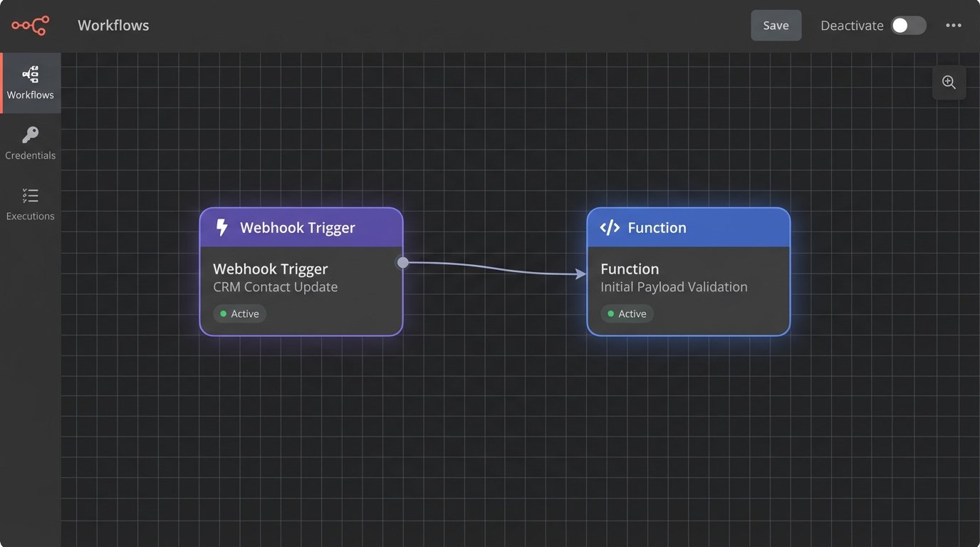Save the current workflow
Image resolution: width=980 pixels, height=547 pixels.
776,25
